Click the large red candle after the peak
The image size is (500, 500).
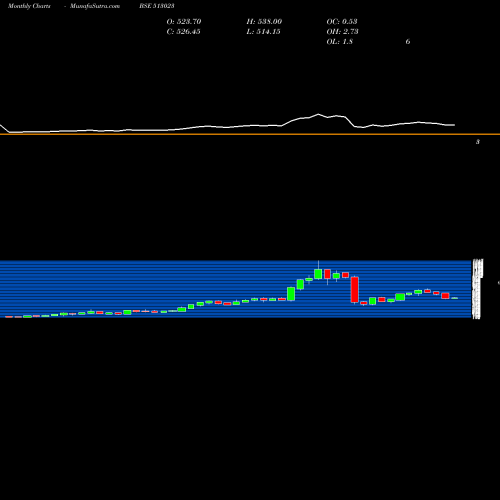click(354, 290)
